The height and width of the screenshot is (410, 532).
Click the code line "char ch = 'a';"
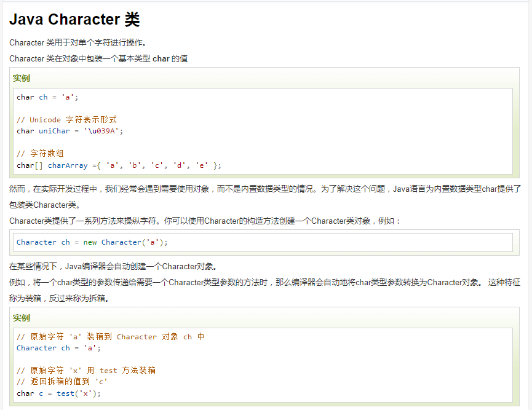pos(47,97)
